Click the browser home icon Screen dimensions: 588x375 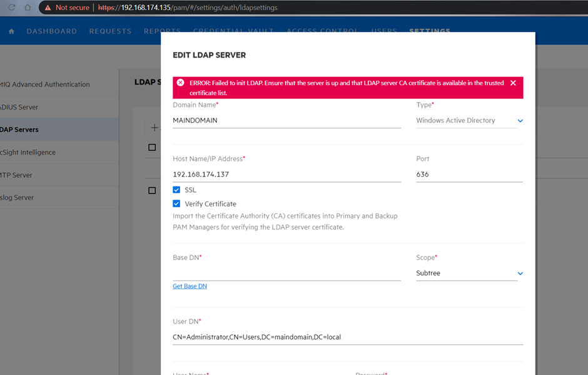pos(28,8)
